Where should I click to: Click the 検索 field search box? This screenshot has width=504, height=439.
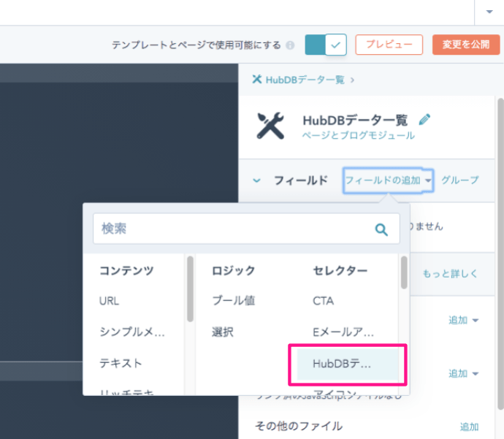point(234,229)
